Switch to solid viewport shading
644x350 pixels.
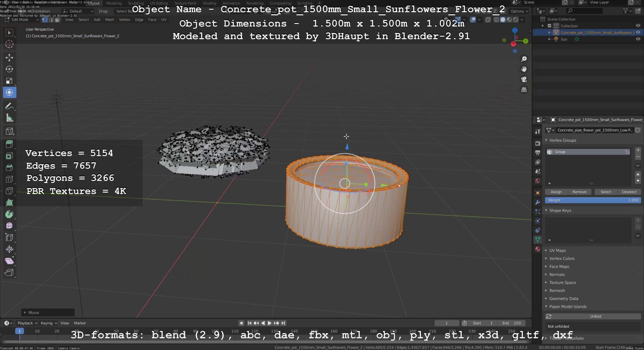point(503,20)
